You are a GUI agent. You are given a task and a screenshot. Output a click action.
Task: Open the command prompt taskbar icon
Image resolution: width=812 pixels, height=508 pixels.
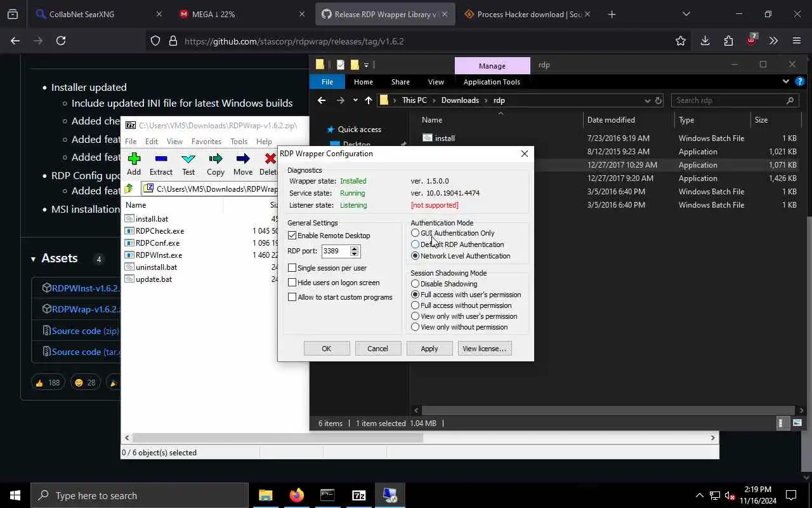327,495
